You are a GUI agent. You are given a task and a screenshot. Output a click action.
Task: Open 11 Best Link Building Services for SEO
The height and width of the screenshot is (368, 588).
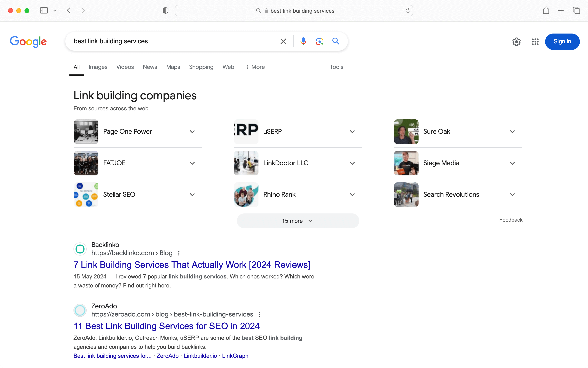point(167,326)
